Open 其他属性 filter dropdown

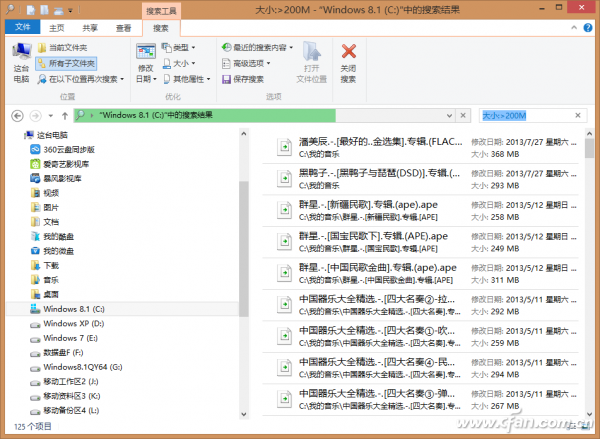pyautogui.click(x=187, y=79)
